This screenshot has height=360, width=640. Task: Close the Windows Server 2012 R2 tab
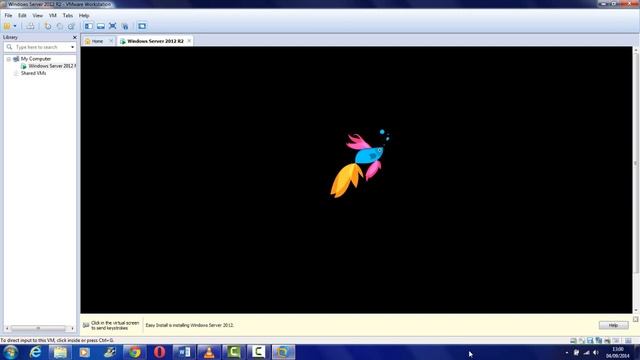click(189, 41)
